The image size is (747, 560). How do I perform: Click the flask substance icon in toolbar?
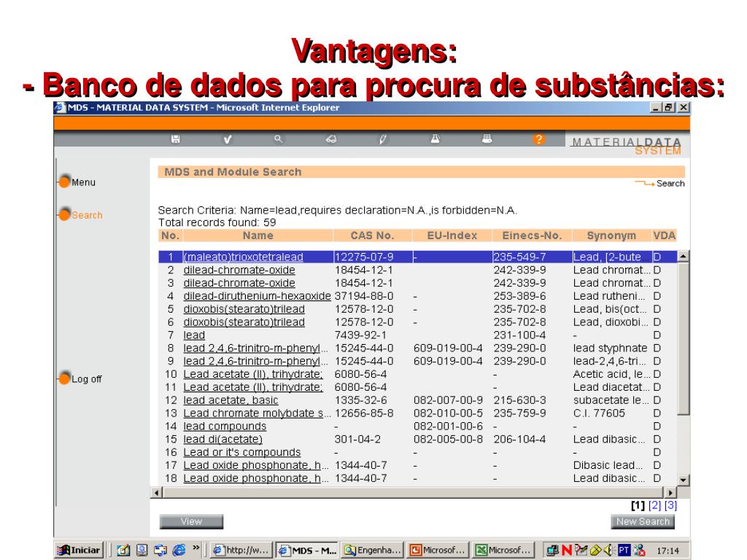click(x=435, y=139)
